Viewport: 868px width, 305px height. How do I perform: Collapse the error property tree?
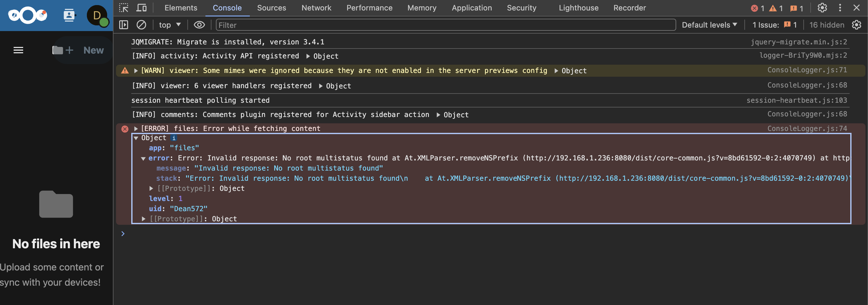(x=143, y=159)
